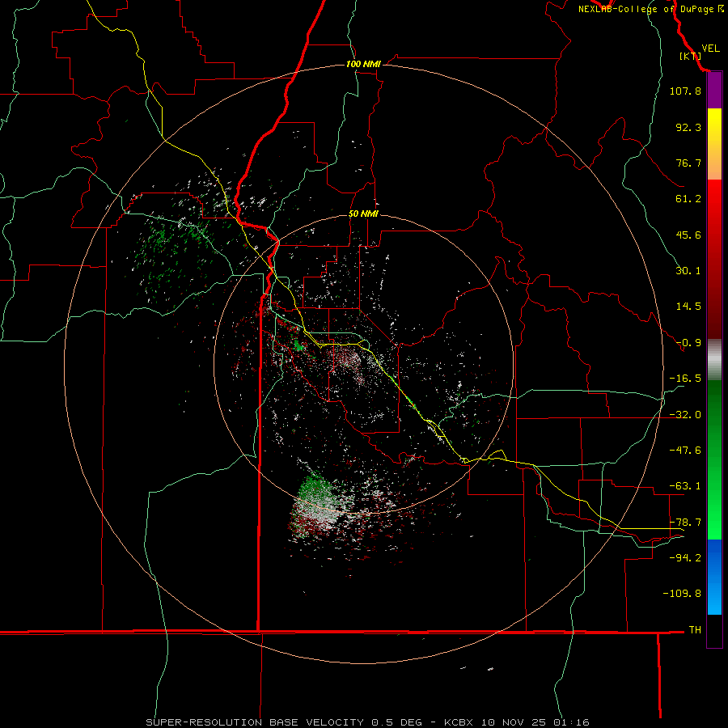Image resolution: width=728 pixels, height=728 pixels.
Task: Click the 61.2 velocity scale value
Action: coord(688,199)
